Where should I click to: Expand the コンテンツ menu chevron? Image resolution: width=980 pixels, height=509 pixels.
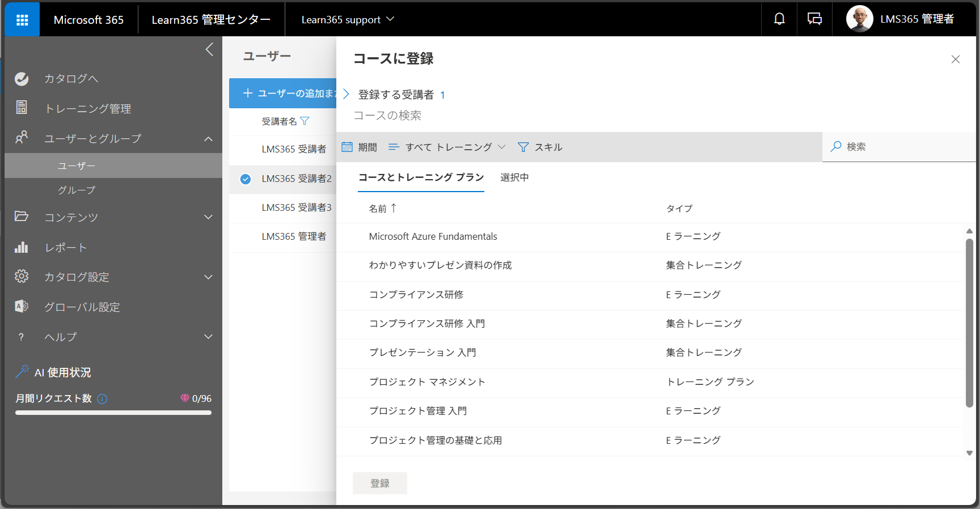tap(209, 217)
